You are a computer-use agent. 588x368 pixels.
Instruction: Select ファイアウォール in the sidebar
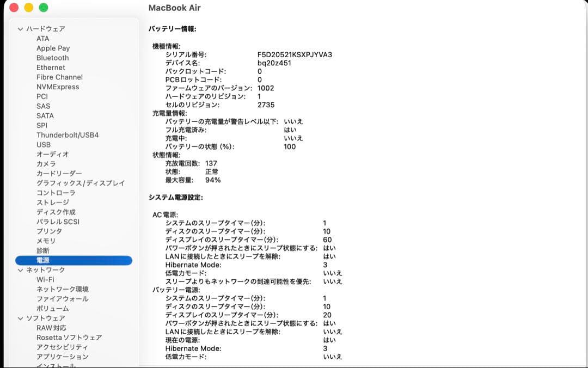click(x=62, y=299)
